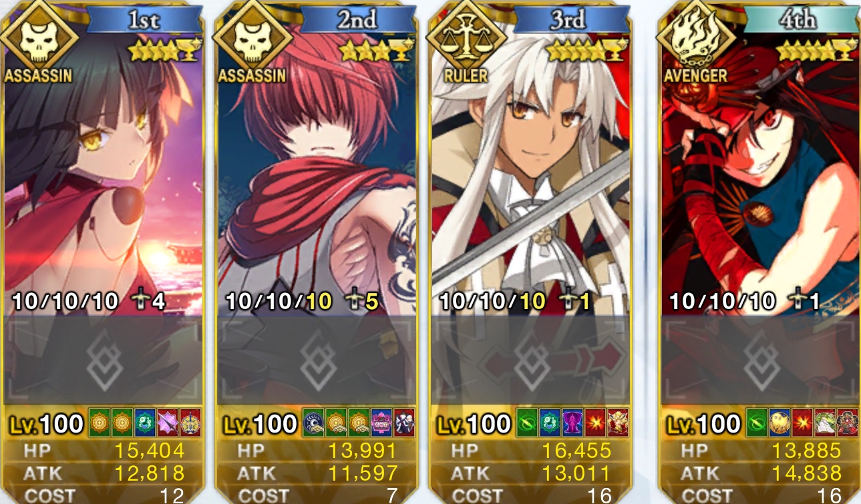Click the 2nd slot Assassin skull icon
The height and width of the screenshot is (504, 861).
click(x=252, y=39)
